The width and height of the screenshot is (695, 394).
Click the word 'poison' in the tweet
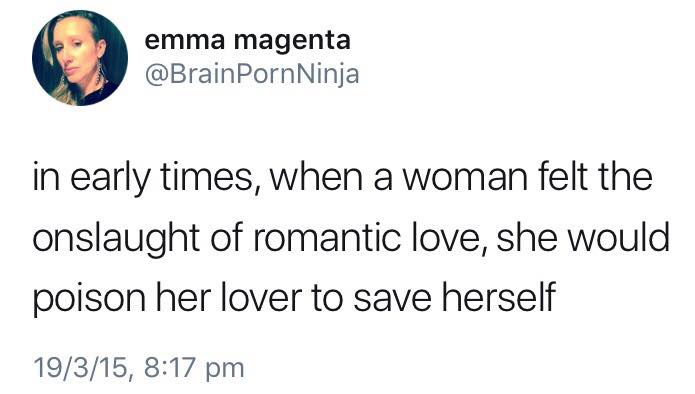pos(89,299)
